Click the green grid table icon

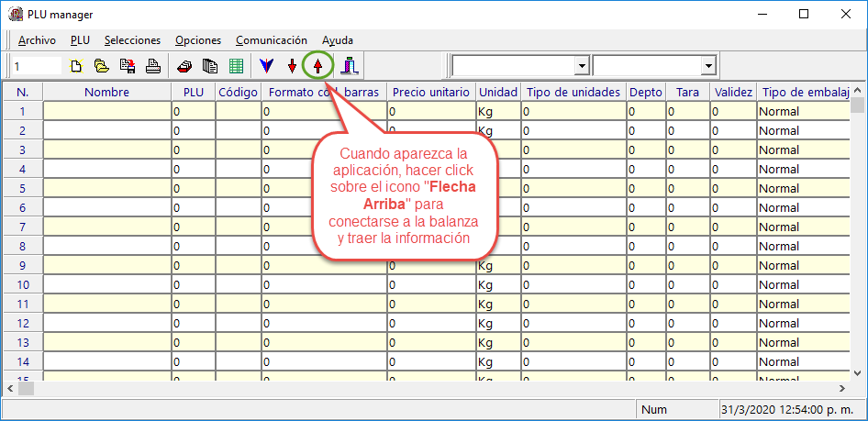click(x=236, y=66)
